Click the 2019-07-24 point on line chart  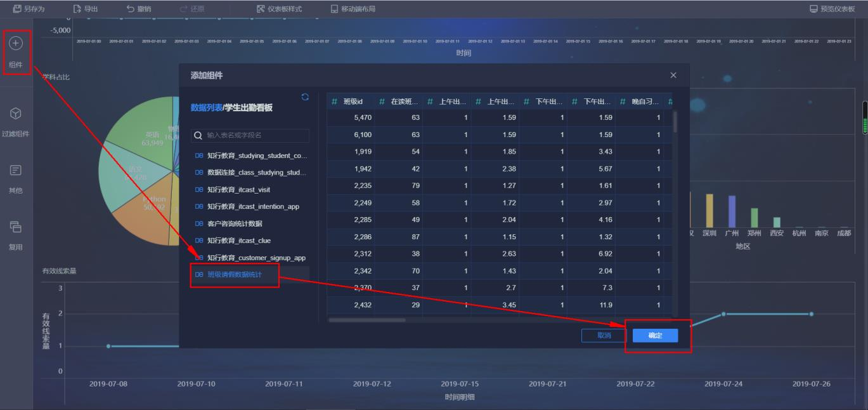pos(723,314)
